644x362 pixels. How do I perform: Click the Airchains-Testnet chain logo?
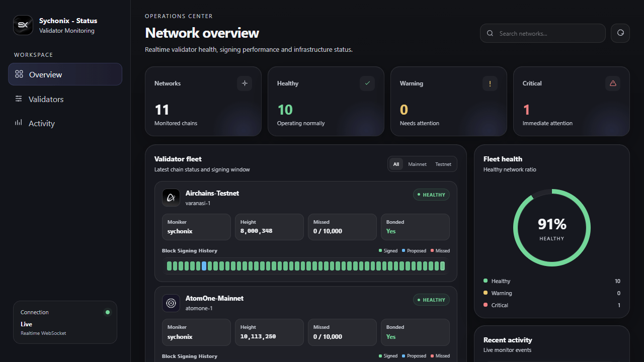171,198
